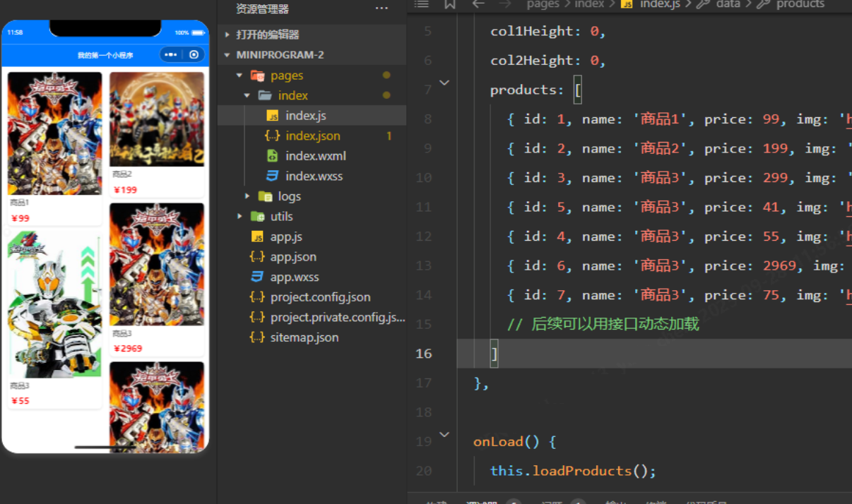Click the logs folder icon
This screenshot has height=504, width=852.
pos(265,196)
